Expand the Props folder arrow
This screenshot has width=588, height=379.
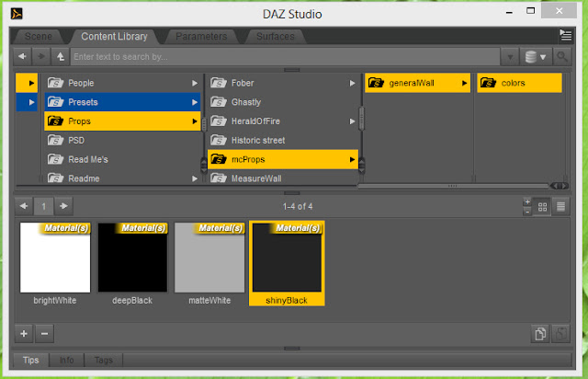point(195,121)
